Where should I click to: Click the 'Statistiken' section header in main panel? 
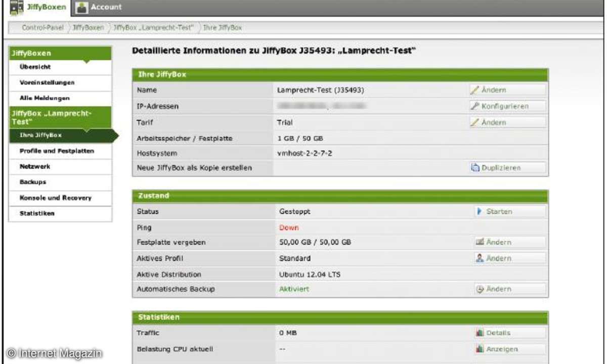pyautogui.click(x=340, y=317)
